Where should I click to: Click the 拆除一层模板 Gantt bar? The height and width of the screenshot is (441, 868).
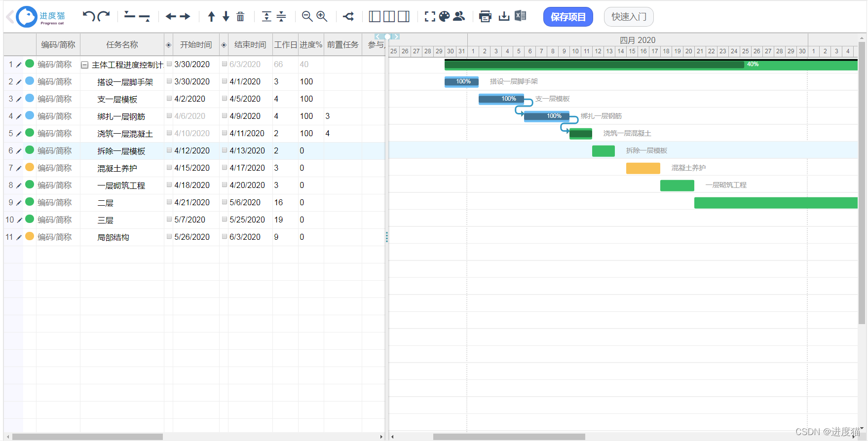pyautogui.click(x=603, y=151)
